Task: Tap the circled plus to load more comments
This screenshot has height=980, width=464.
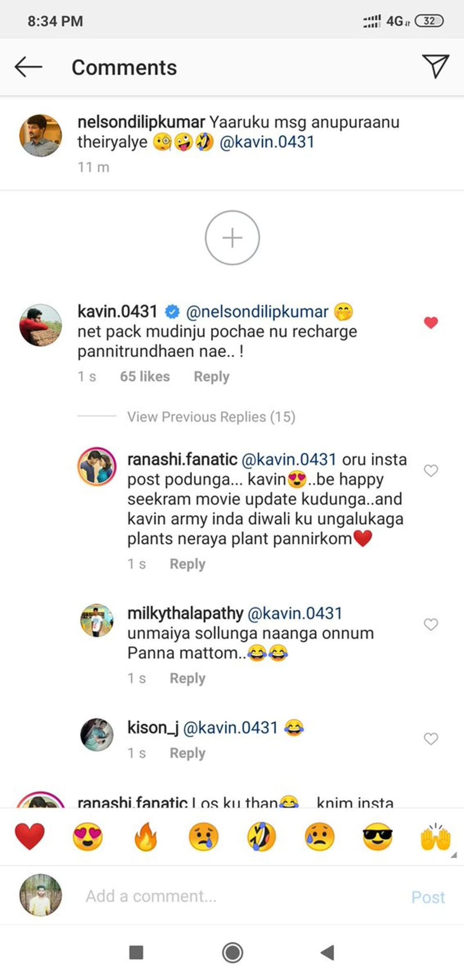Action: point(232,238)
